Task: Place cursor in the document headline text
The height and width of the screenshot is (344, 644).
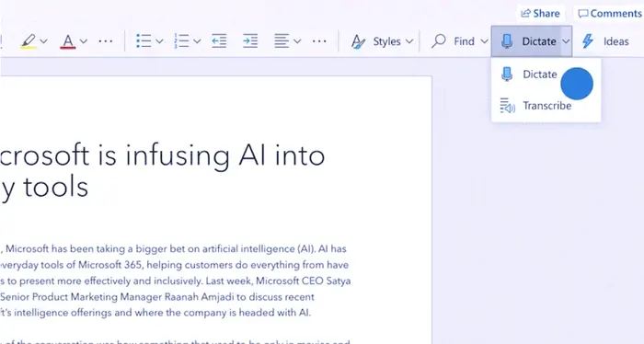Action: click(163, 171)
